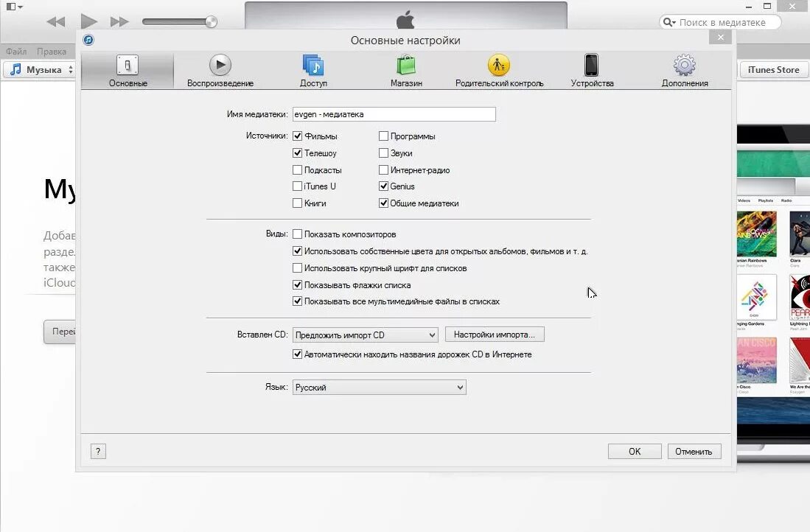The height and width of the screenshot is (532, 810).
Task: Enable the Звуки source checkbox
Action: pyautogui.click(x=383, y=153)
